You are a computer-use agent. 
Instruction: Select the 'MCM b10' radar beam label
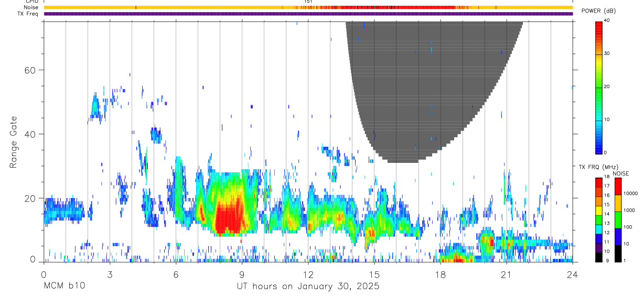pyautogui.click(x=64, y=287)
